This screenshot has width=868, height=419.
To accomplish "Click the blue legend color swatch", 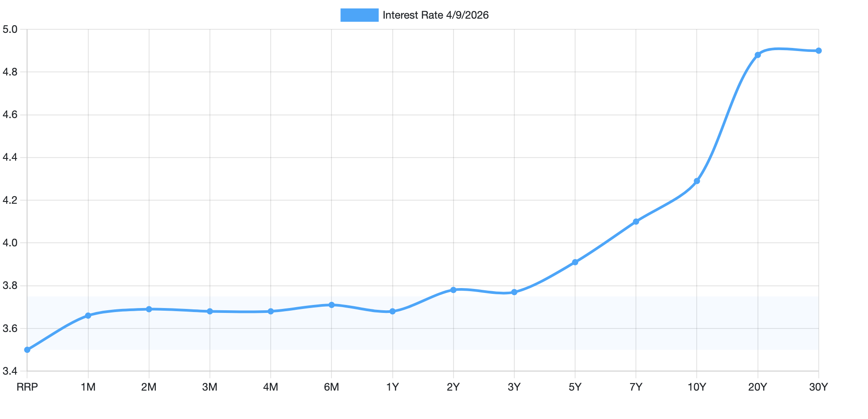I will click(359, 15).
